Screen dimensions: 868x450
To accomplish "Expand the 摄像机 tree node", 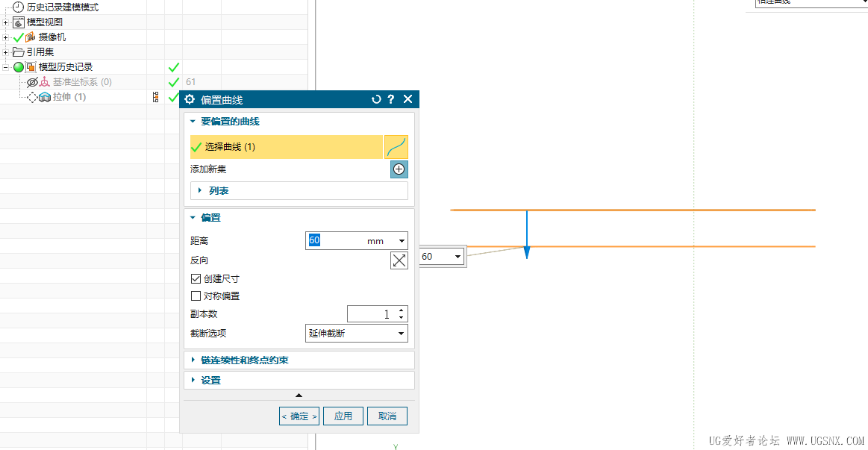I will point(5,37).
